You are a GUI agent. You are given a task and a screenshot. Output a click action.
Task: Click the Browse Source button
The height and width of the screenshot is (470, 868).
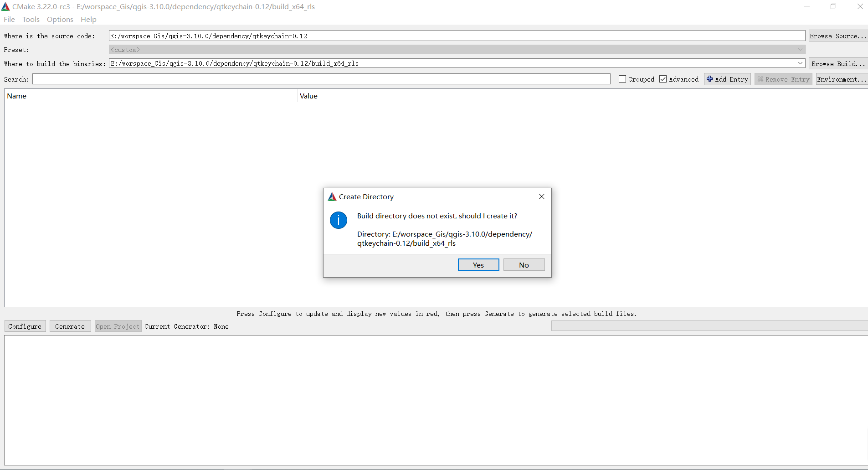point(838,36)
